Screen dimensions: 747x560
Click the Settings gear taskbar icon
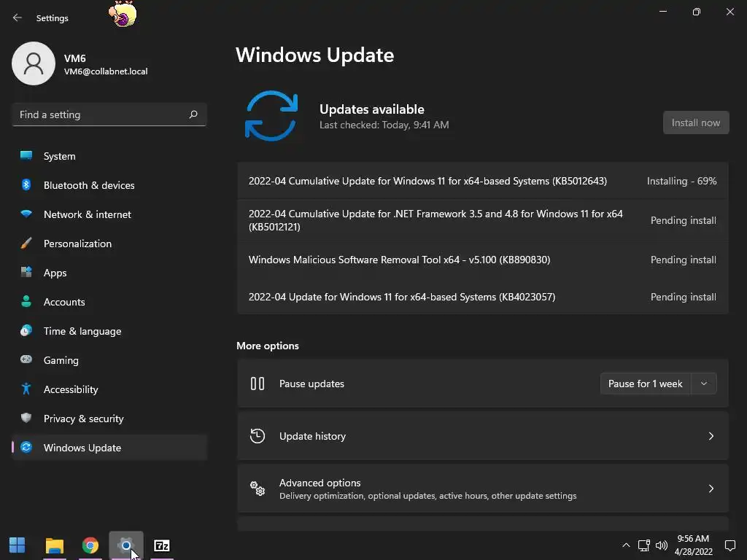126,545
